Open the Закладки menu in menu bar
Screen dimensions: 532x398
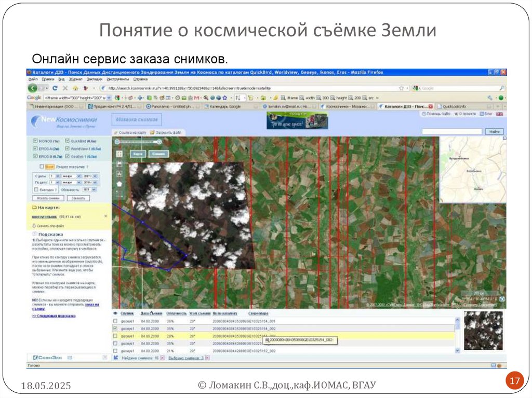[94, 79]
